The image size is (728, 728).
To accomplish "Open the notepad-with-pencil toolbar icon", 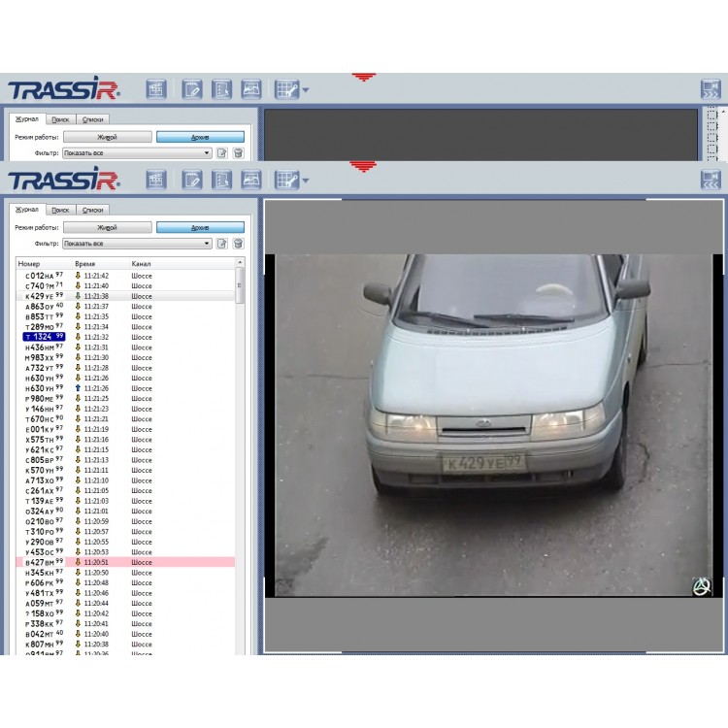I will 192,180.
